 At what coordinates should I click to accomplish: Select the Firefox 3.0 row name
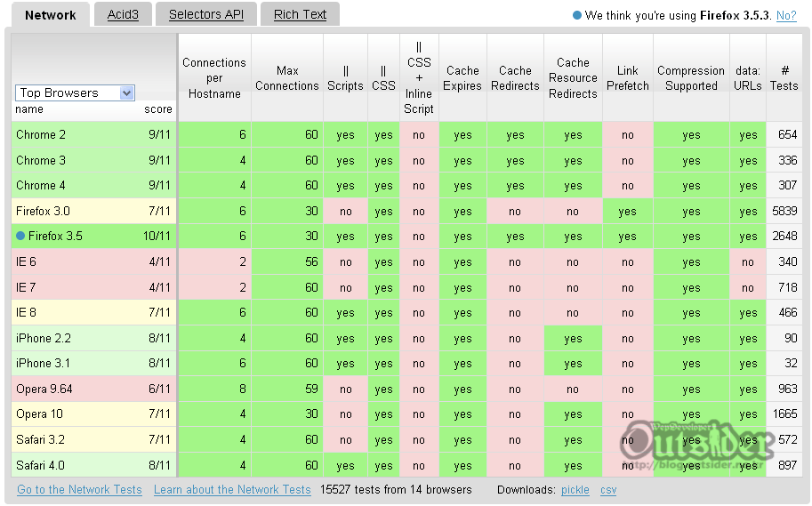point(43,212)
